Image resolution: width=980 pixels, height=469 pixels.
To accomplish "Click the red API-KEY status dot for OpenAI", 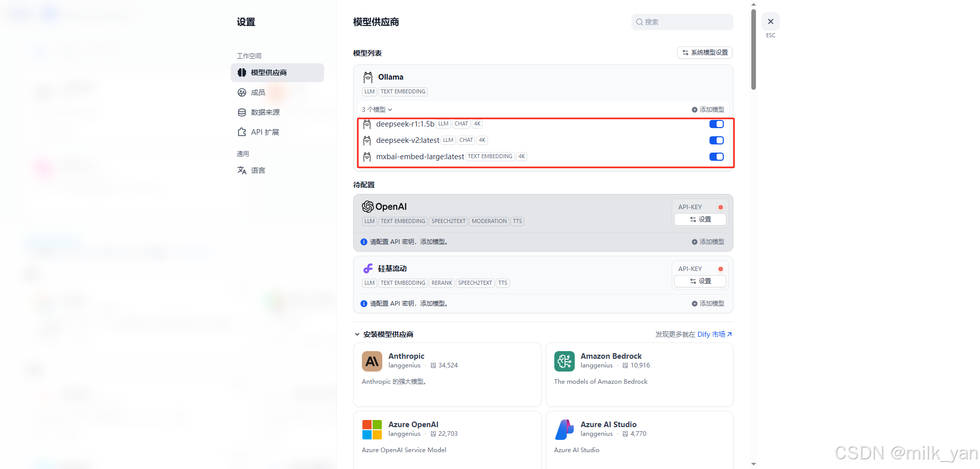I will tap(721, 207).
